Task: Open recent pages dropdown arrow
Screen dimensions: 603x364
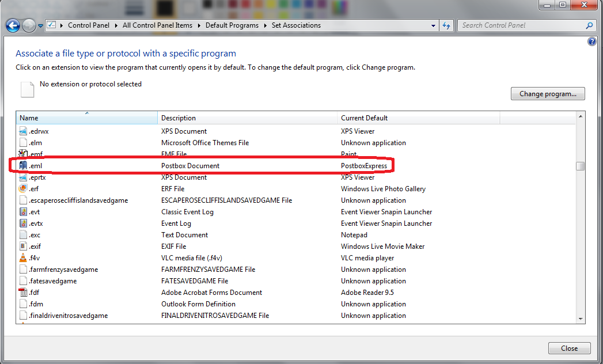Action: coord(40,26)
